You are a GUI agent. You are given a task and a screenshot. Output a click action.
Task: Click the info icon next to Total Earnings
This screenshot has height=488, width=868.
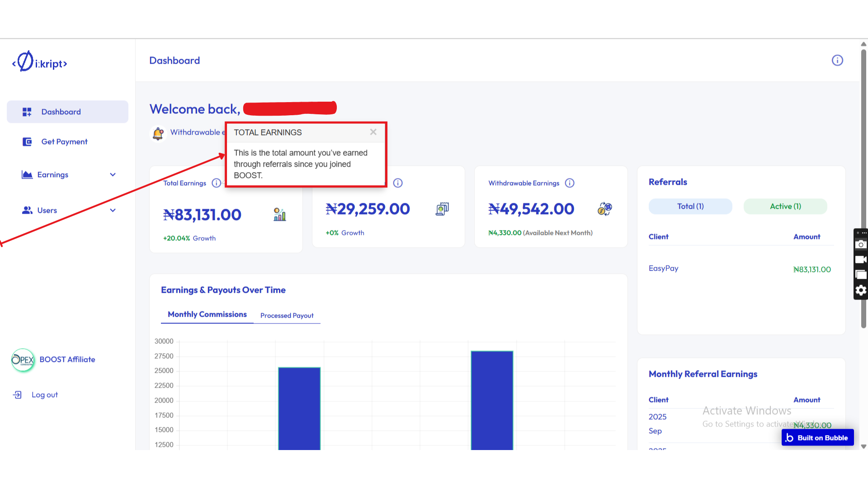(216, 183)
